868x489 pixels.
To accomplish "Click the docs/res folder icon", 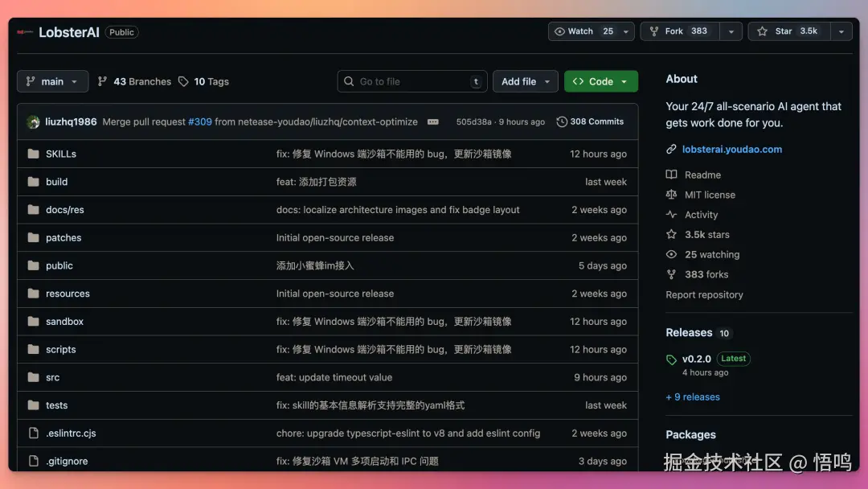I will pyautogui.click(x=33, y=210).
